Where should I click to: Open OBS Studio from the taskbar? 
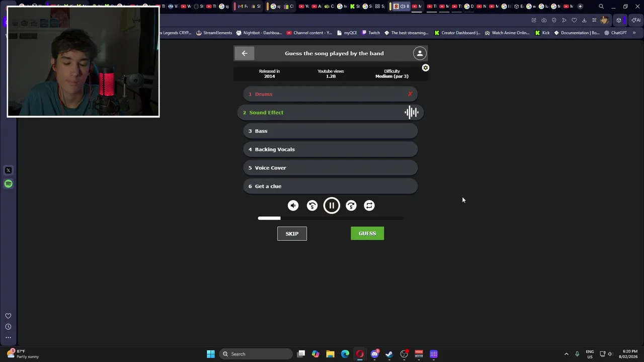(x=404, y=354)
